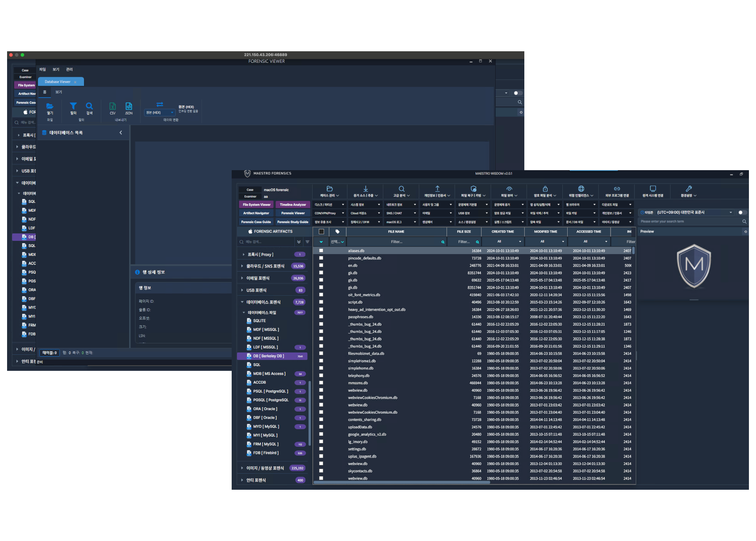Open the 원본 (HEX) data conversion dropdown
This screenshot has width=756, height=541.
point(160,112)
